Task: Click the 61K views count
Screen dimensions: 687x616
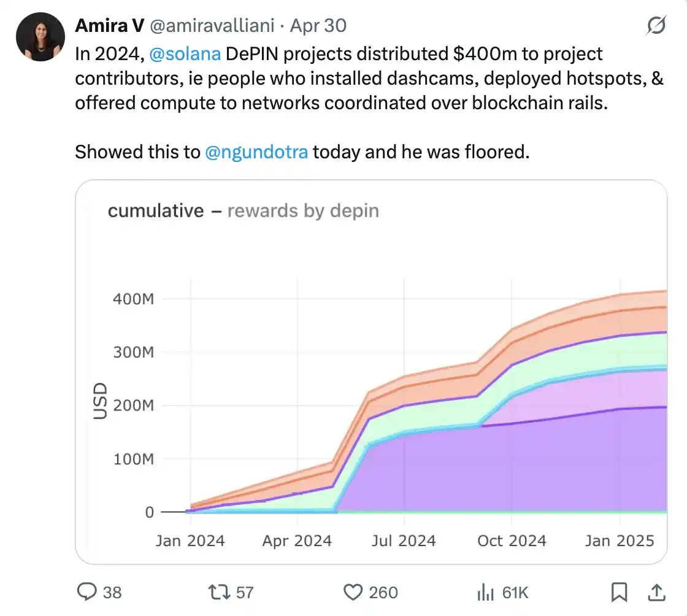Action: [515, 592]
